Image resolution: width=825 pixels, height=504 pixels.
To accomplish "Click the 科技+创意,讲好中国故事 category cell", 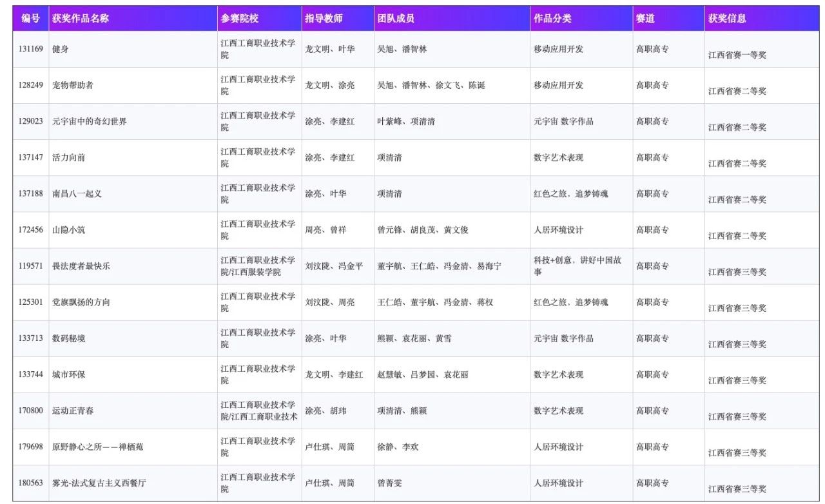I will coord(577,266).
